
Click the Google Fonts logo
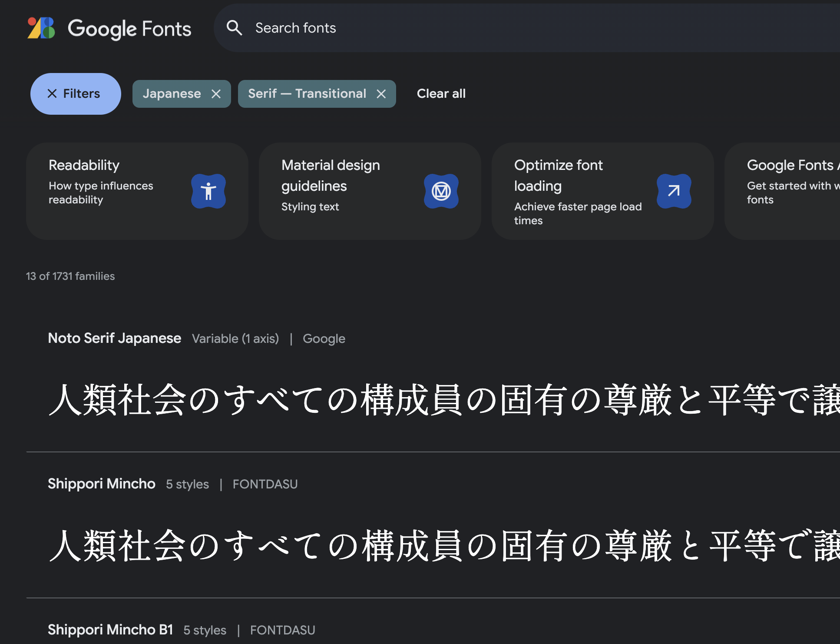(x=109, y=28)
